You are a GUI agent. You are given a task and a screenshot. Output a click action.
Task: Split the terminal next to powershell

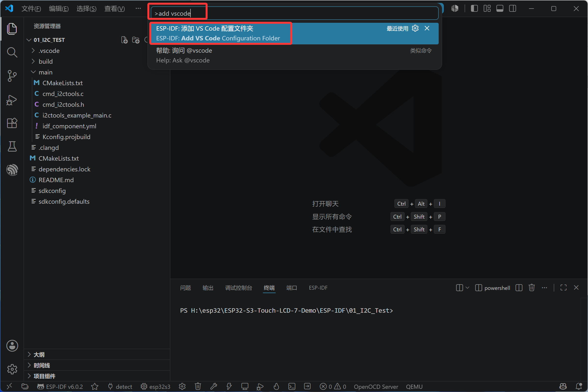coord(519,287)
